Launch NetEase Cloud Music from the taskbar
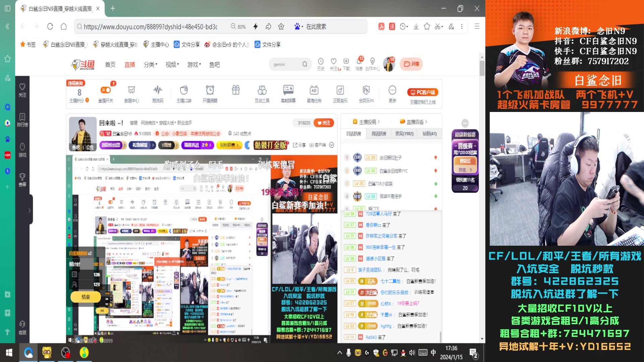This screenshot has width=644, height=362. click(84, 352)
